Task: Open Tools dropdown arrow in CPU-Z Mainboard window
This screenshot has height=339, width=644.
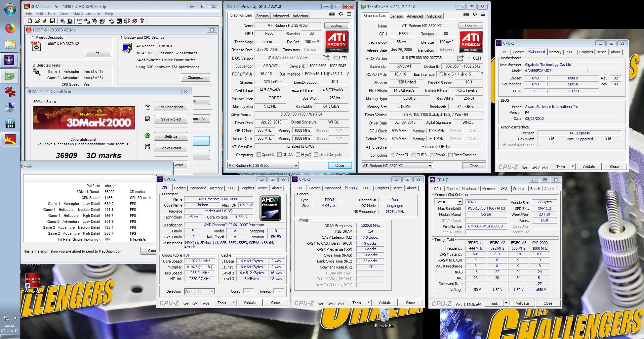Action: [573, 167]
